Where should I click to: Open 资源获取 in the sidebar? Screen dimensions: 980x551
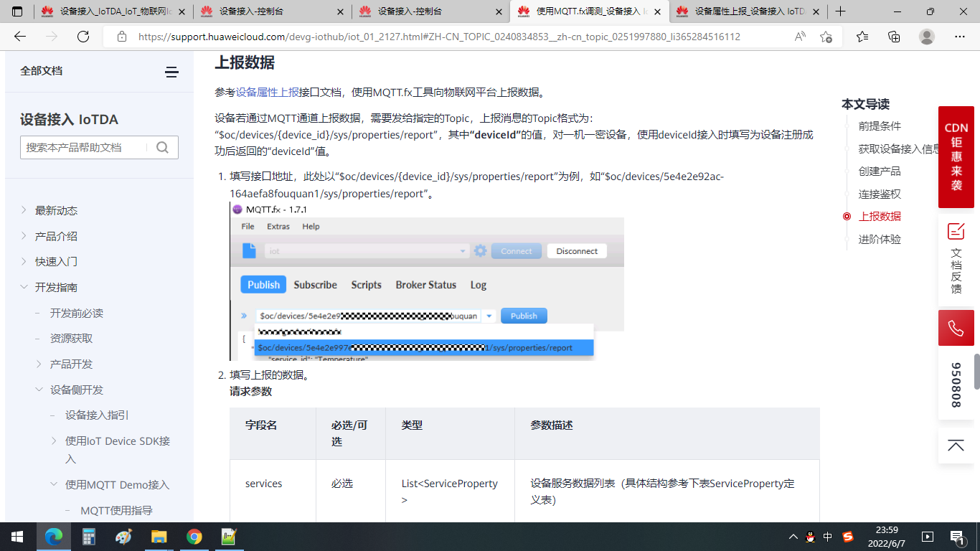tap(72, 338)
